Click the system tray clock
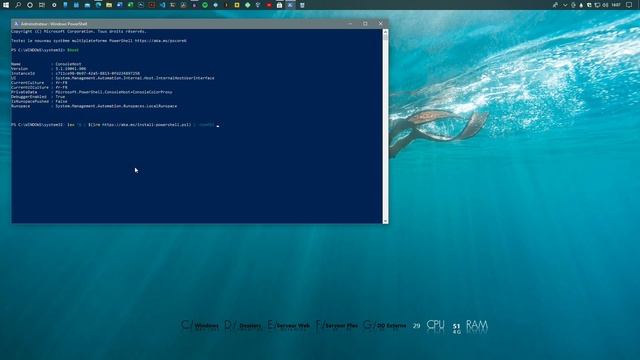This screenshot has width=640, height=360. click(x=616, y=5)
